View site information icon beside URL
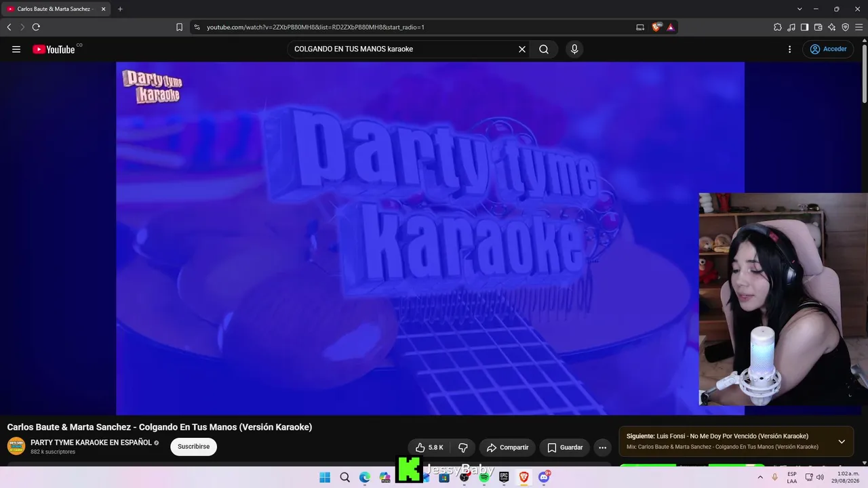This screenshot has width=868, height=488. pos(197,27)
